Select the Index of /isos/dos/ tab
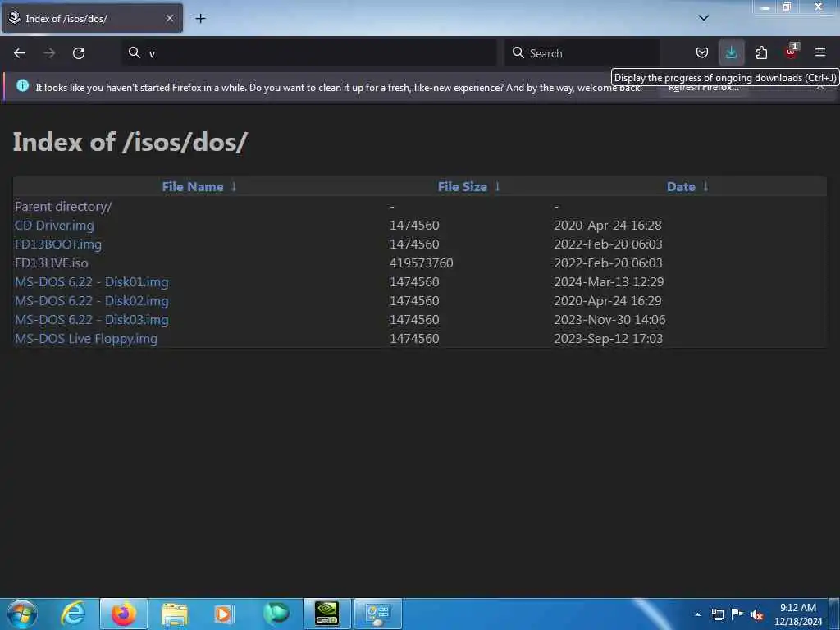Image resolution: width=840 pixels, height=630 pixels. tap(92, 18)
